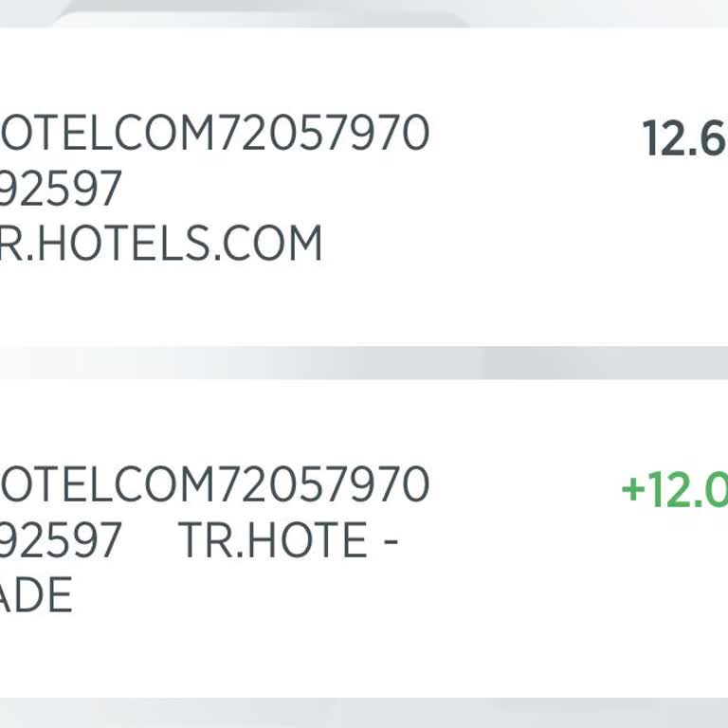Click the dash after TR.HOTE
This screenshot has width=728, height=728.
point(387,542)
